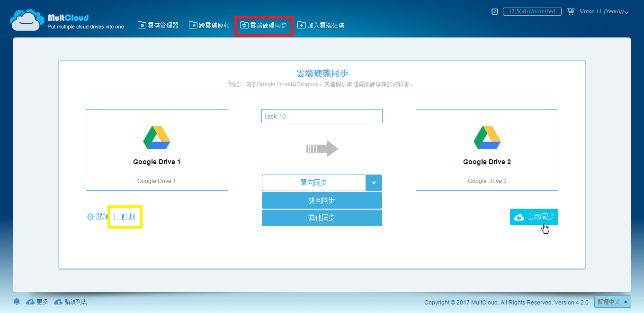
Task: Click the 立即同步 button
Action: pyautogui.click(x=534, y=217)
